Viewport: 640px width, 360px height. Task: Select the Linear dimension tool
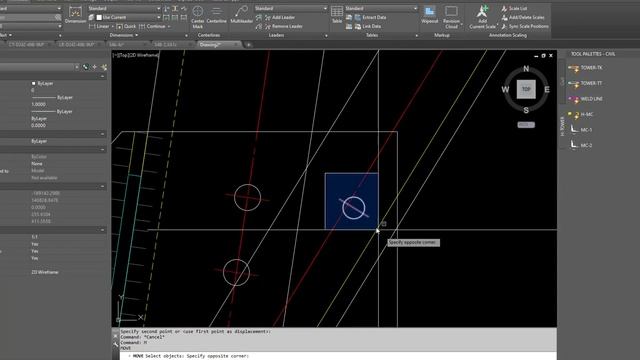click(99, 26)
